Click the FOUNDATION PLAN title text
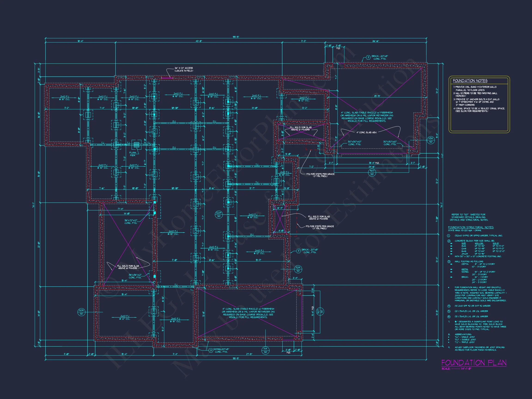 (474, 363)
